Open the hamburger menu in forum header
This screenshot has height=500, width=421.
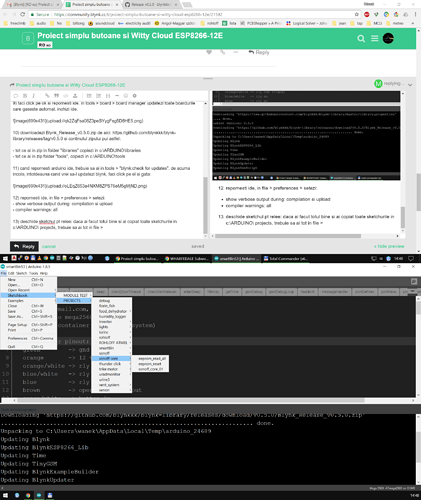(x=375, y=39)
